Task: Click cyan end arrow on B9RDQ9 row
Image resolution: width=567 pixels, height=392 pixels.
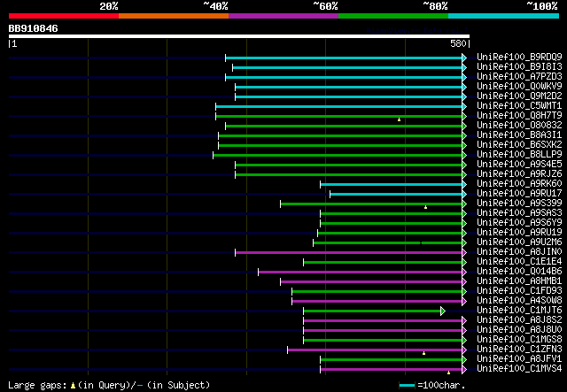Action: pos(464,58)
